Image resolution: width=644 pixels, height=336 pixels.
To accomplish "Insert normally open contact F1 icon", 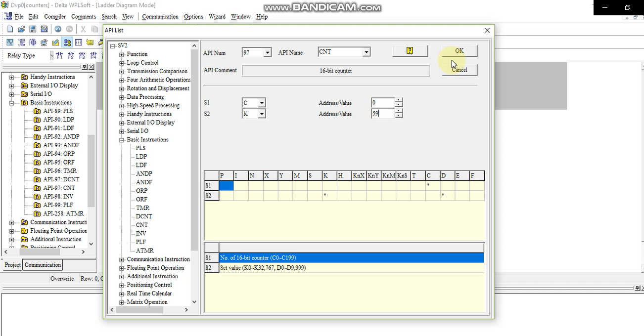I will click(60, 55).
